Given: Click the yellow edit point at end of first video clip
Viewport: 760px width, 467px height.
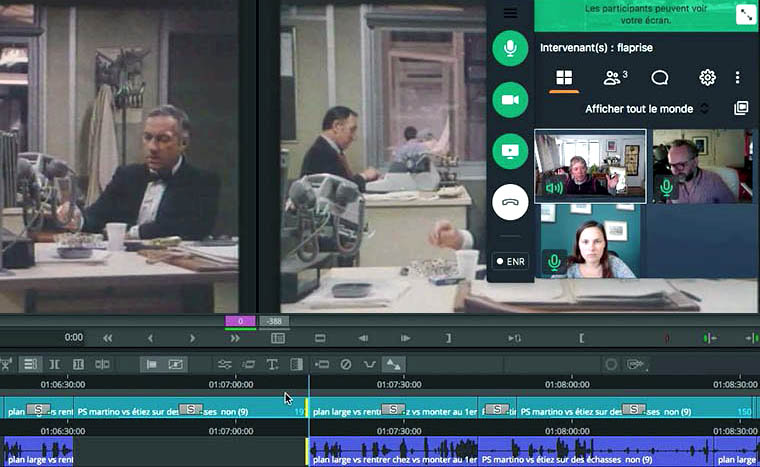Looking at the screenshot, I should click(x=306, y=407).
